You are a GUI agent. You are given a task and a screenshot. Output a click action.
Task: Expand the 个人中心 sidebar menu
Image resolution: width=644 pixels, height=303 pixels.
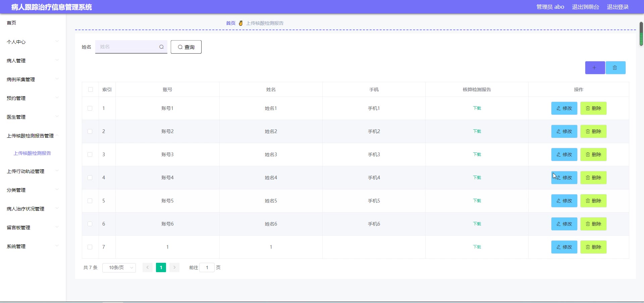pyautogui.click(x=33, y=42)
